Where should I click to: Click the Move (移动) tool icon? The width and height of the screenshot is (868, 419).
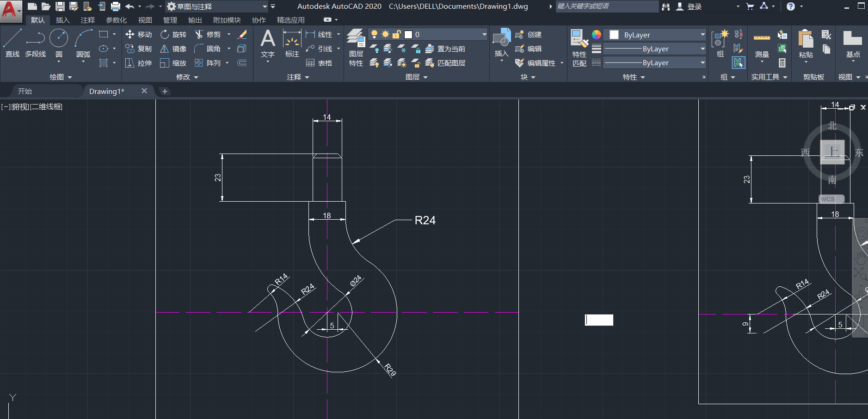tap(130, 34)
